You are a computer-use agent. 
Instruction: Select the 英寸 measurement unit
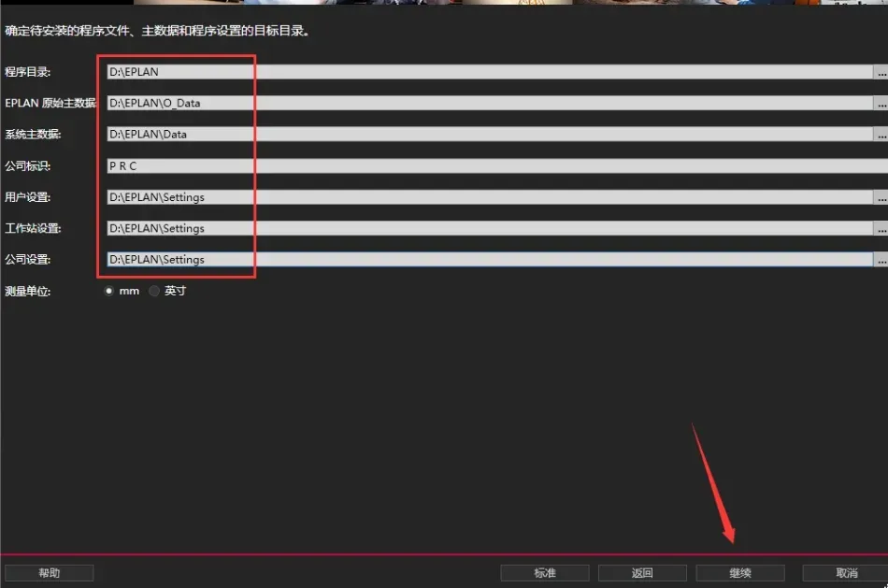[x=154, y=291]
